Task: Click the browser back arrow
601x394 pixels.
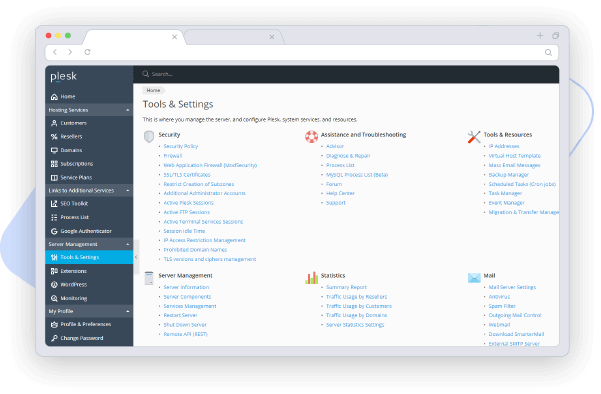Action: [55, 52]
